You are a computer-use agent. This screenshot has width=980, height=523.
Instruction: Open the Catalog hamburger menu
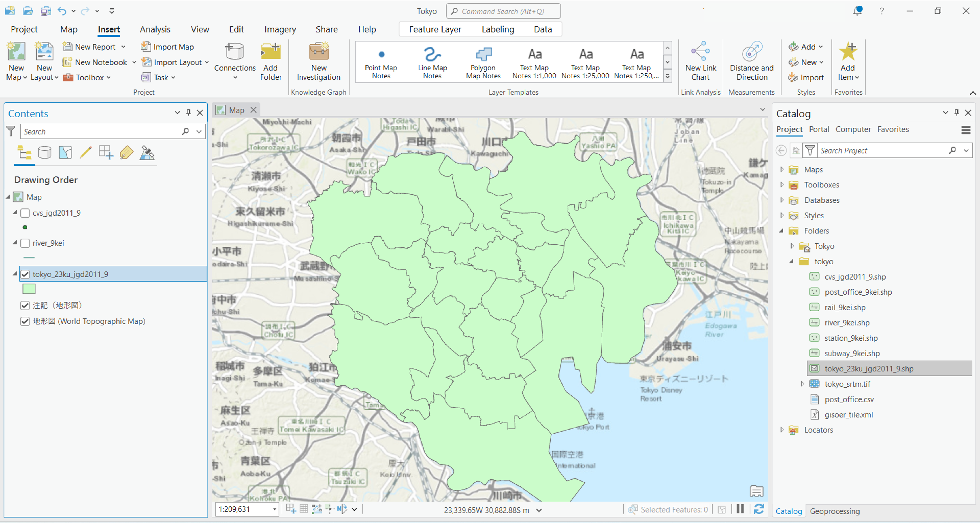(x=966, y=130)
